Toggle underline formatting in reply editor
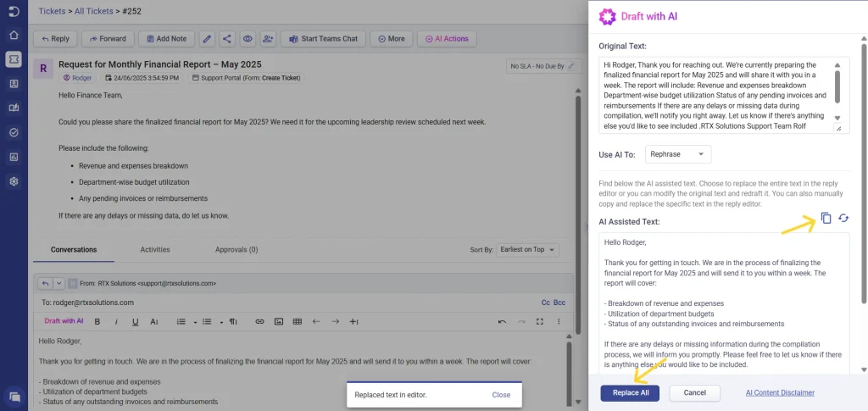868x411 pixels. pyautogui.click(x=135, y=321)
